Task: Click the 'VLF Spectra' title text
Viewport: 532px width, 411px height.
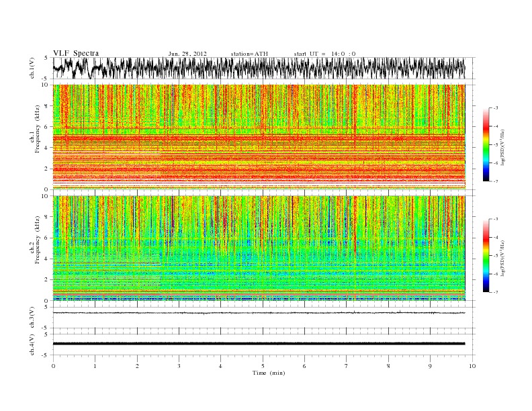Action: (x=76, y=53)
